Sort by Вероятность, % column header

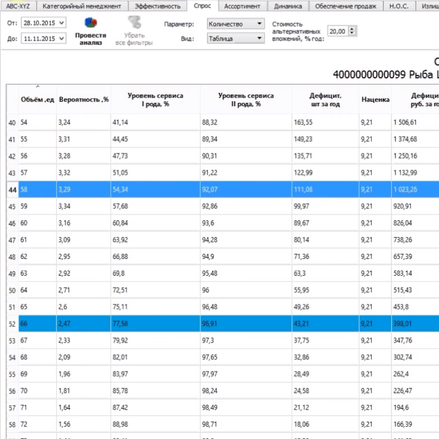[84, 99]
